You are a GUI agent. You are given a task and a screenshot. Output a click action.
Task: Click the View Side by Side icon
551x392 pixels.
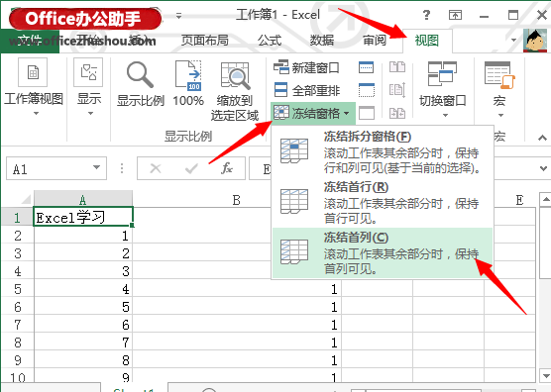click(397, 67)
